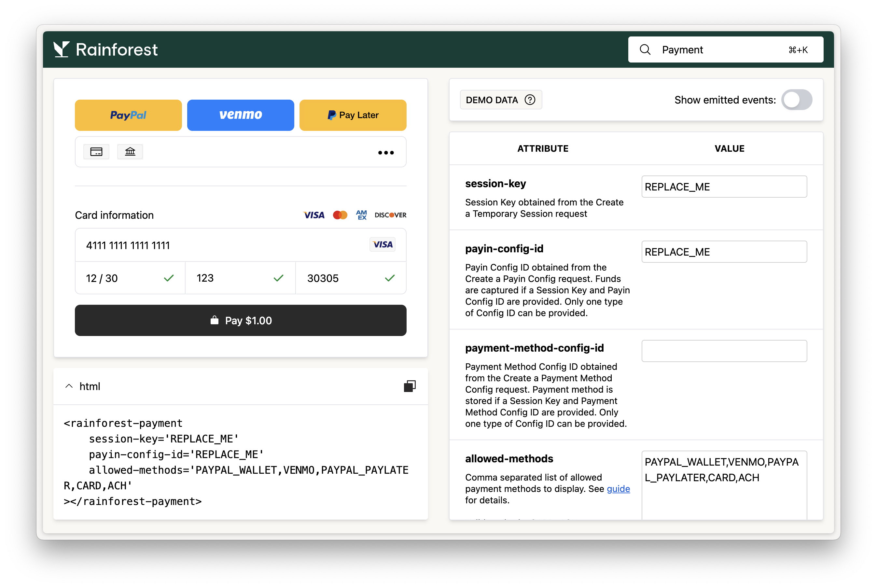Click the Visa logo above card field
This screenshot has width=877, height=588.
click(x=314, y=215)
